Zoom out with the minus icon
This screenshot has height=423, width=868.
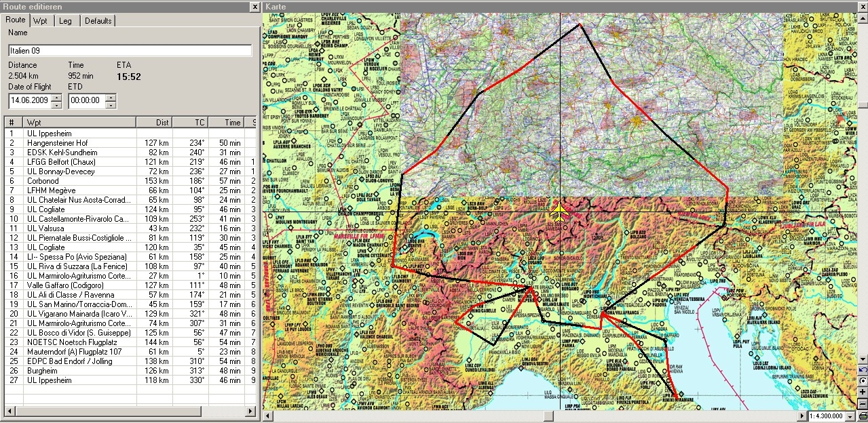click(863, 402)
